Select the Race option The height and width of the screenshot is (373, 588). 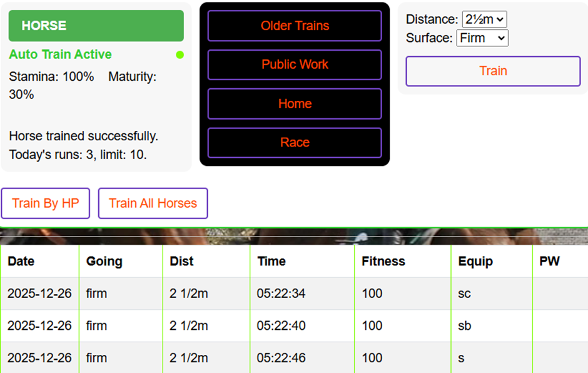(295, 142)
